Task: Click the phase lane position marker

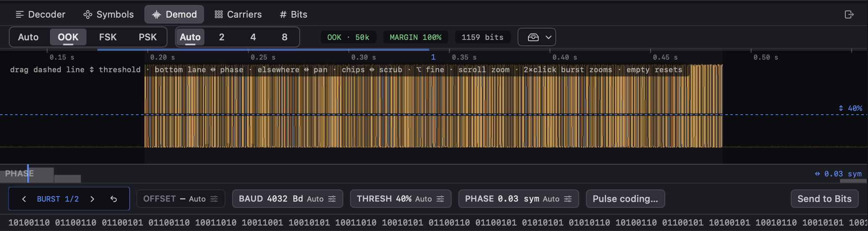Action: pos(28,173)
